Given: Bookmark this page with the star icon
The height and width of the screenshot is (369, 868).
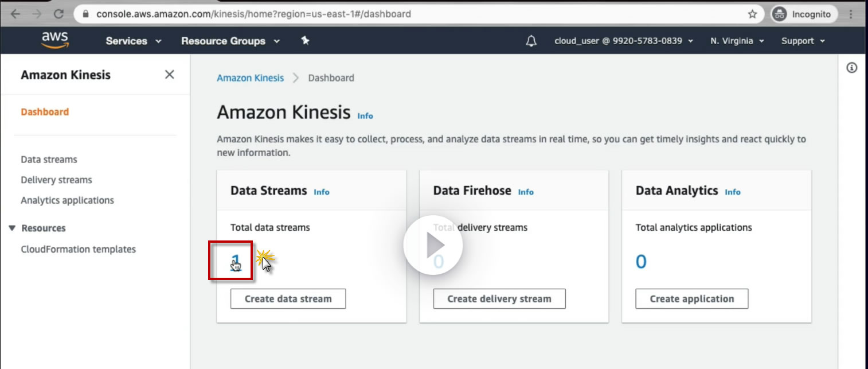Looking at the screenshot, I should [753, 14].
